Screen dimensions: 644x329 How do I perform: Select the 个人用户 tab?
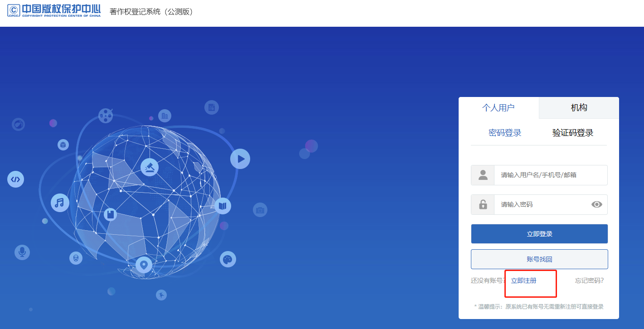point(498,108)
